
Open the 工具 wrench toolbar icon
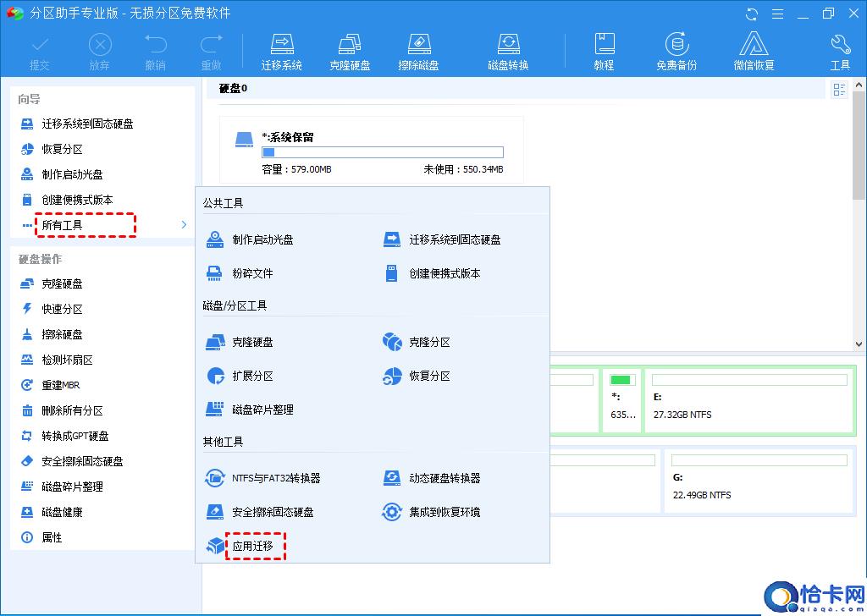pos(840,52)
